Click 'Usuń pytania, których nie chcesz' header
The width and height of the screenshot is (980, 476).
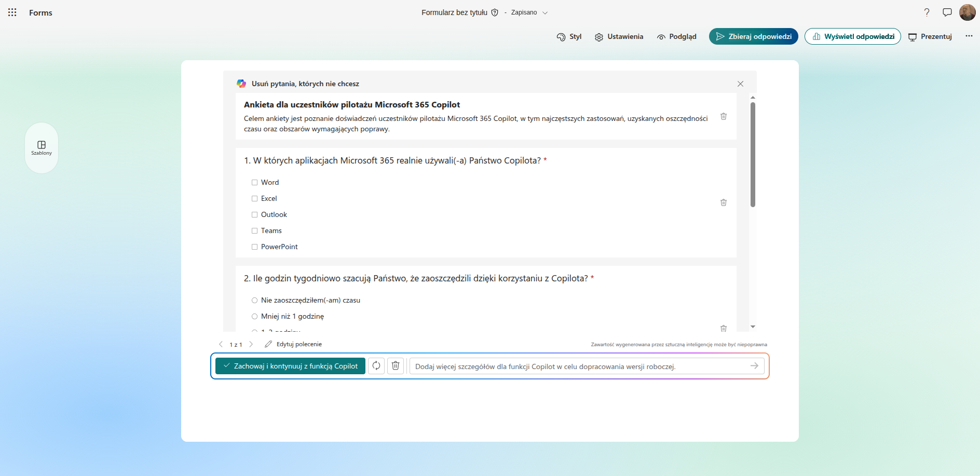pyautogui.click(x=305, y=84)
